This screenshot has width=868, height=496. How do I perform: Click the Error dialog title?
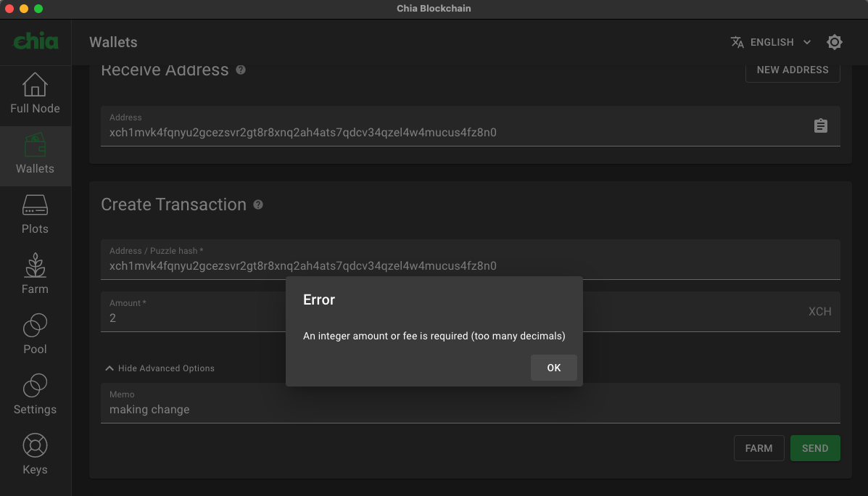pos(319,299)
